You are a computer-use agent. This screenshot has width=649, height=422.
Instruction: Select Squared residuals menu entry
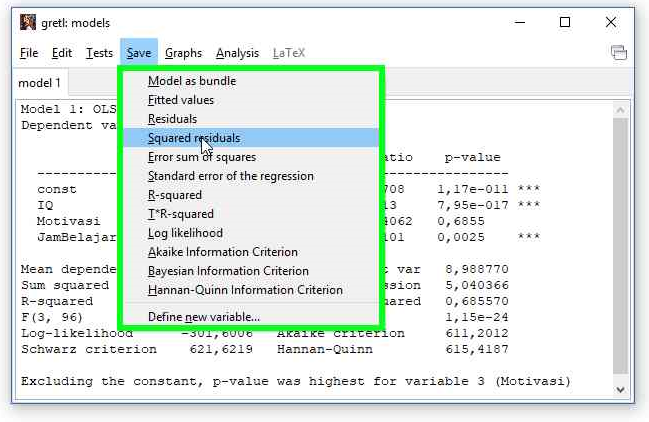coord(194,138)
